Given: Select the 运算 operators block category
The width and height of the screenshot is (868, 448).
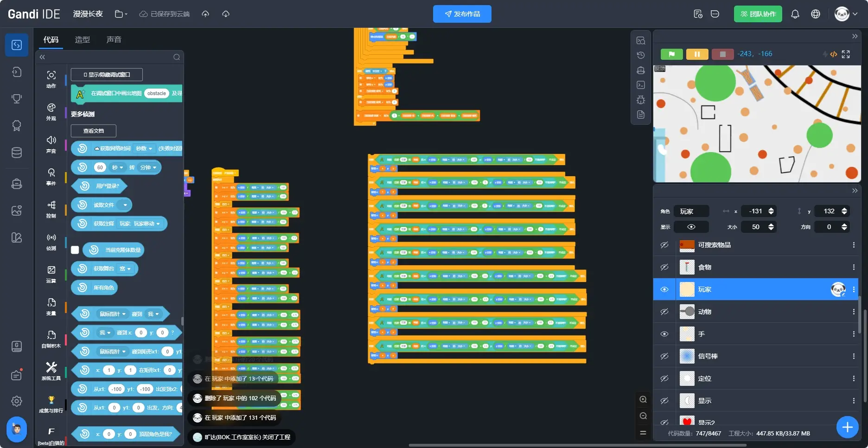Looking at the screenshot, I should (x=51, y=274).
